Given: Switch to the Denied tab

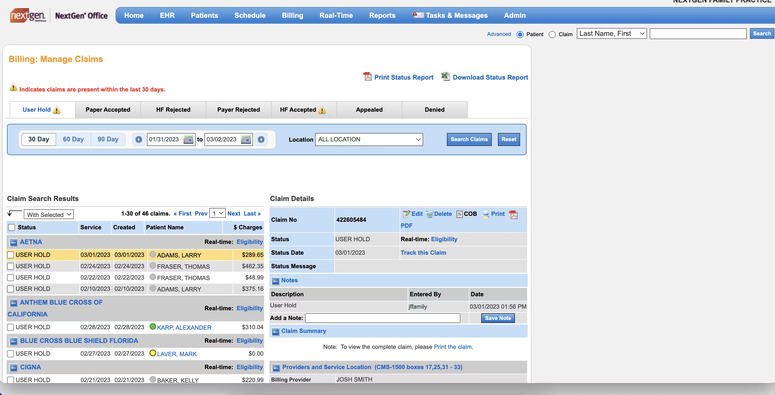Looking at the screenshot, I should click(434, 110).
